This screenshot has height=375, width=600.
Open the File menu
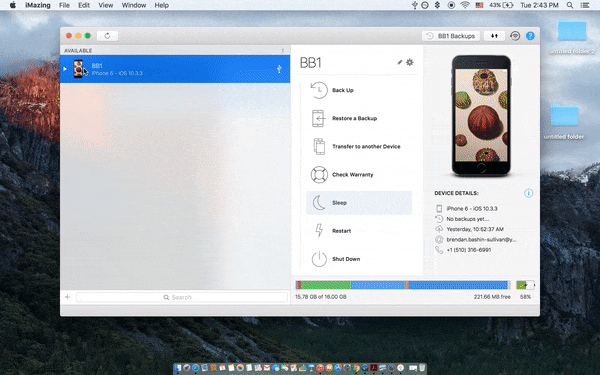[x=64, y=5]
